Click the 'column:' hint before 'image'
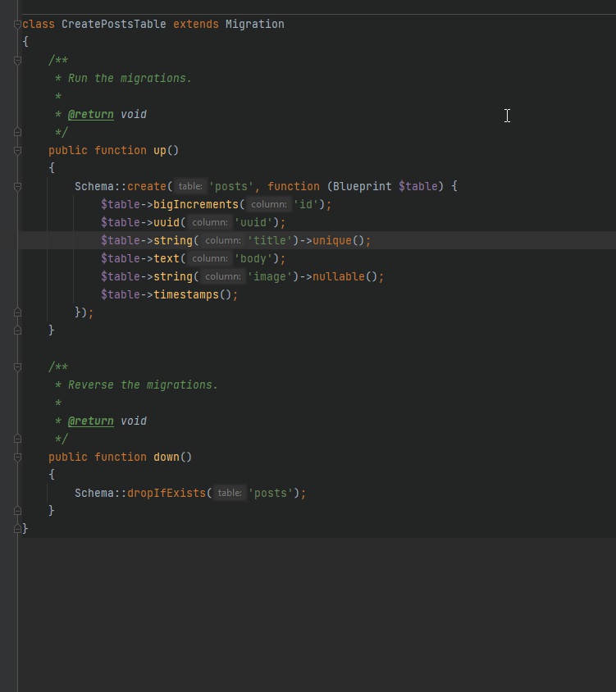The height and width of the screenshot is (692, 616). (223, 276)
